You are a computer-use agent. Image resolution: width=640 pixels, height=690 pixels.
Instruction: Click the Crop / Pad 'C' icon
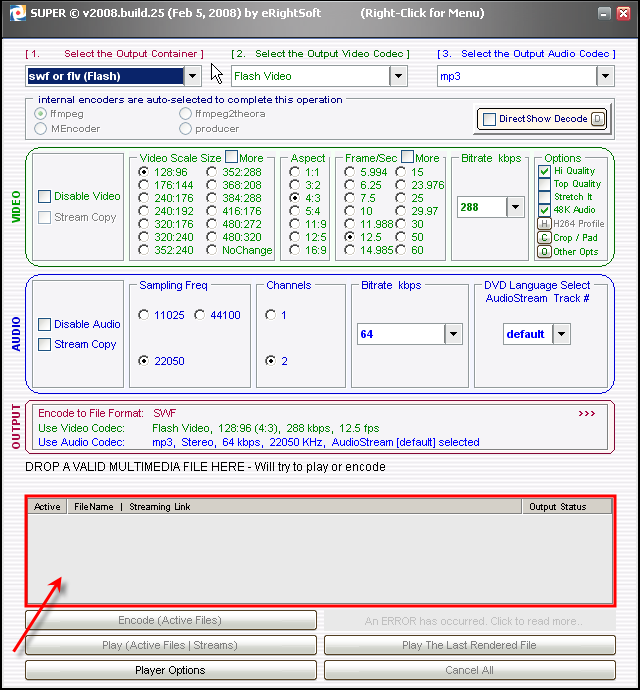[544, 238]
